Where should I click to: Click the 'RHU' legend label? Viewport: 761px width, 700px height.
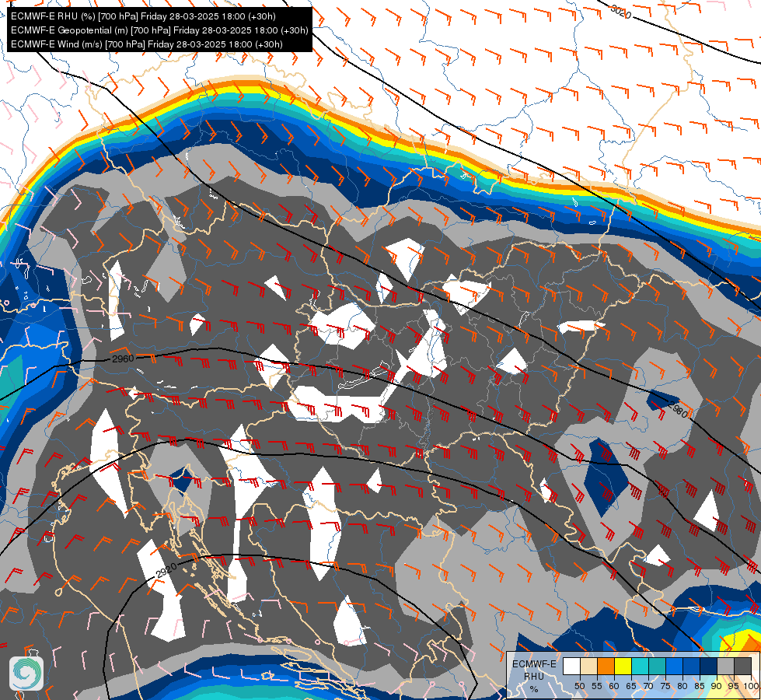[534, 677]
